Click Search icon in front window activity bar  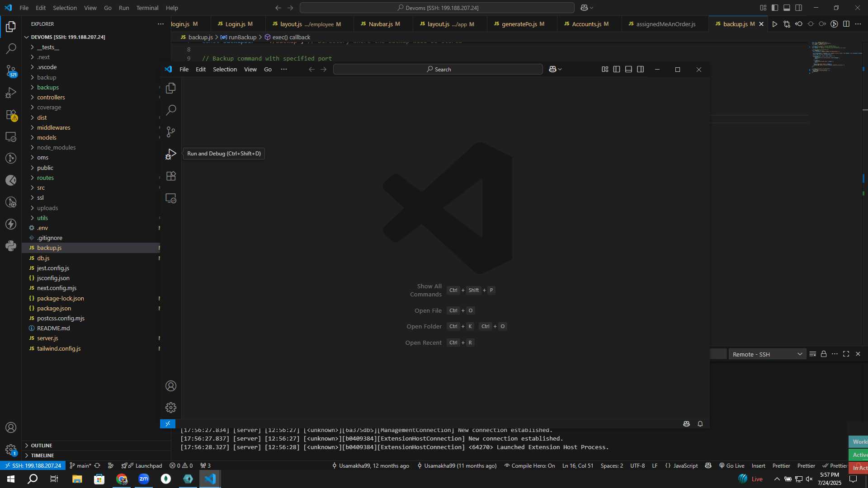(x=171, y=110)
